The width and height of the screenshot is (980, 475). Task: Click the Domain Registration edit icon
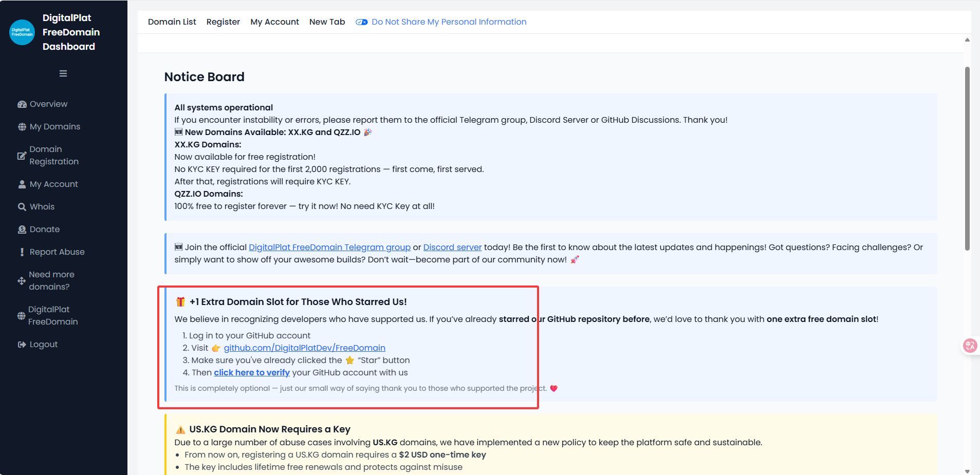[x=22, y=156]
